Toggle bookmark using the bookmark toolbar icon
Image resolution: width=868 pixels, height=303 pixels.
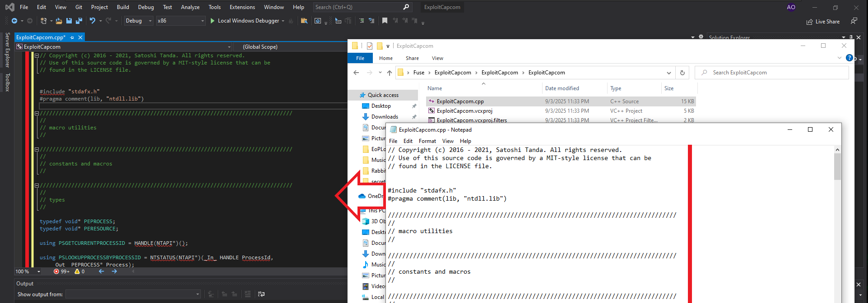pyautogui.click(x=385, y=21)
